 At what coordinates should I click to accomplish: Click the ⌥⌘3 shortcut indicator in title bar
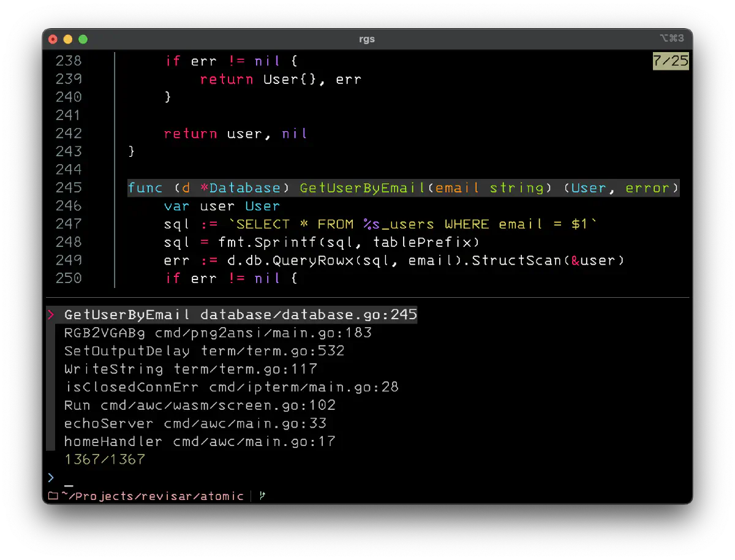coord(671,39)
